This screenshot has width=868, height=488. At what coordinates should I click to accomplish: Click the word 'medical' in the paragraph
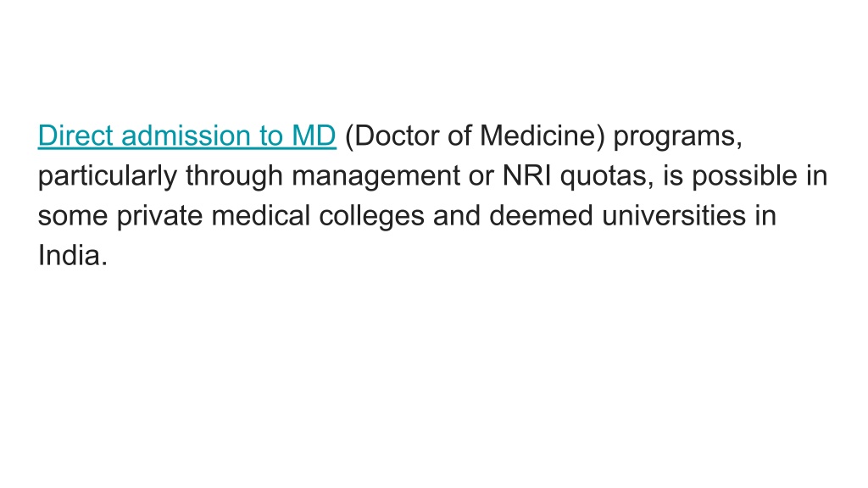[261, 216]
